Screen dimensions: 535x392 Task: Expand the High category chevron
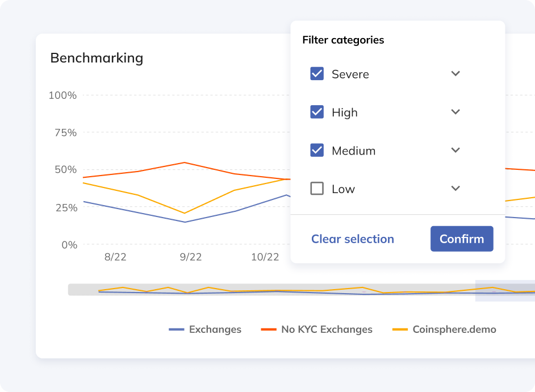click(x=455, y=112)
